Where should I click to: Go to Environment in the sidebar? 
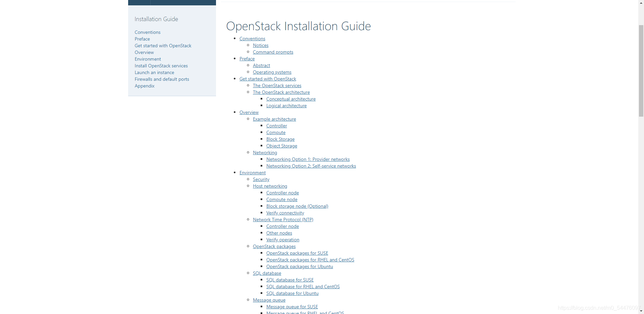(x=148, y=59)
